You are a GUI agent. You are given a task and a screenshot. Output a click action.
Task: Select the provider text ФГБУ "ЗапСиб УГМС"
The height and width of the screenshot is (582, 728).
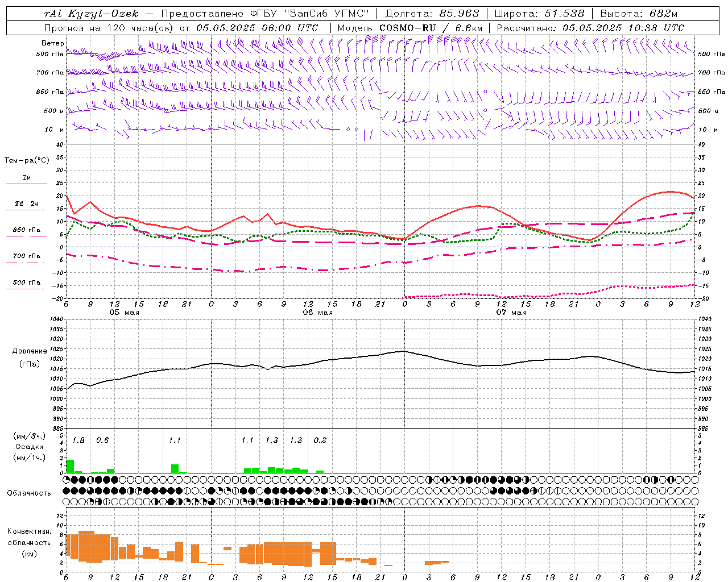pos(309,14)
